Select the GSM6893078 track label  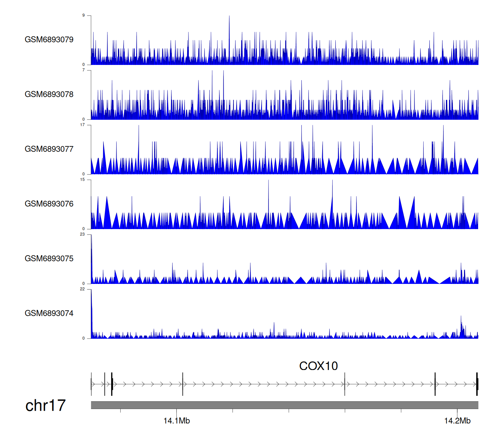coord(49,95)
